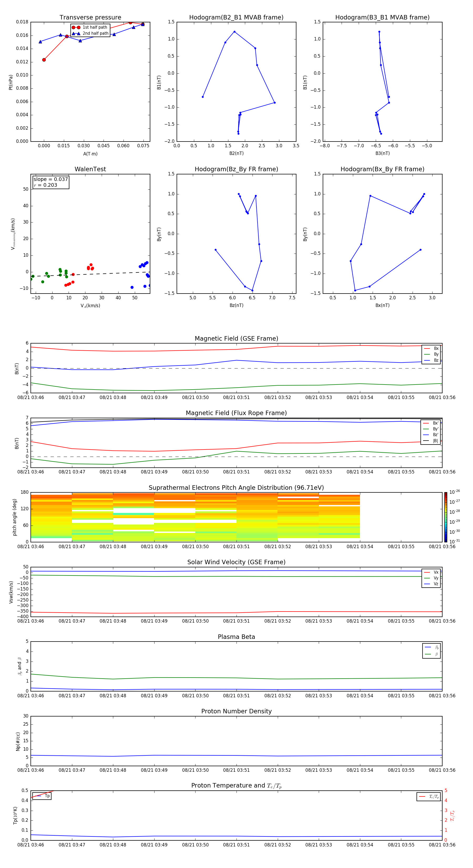473x868 pixels.
Task: Click the "B3(nT)" x-axis label
Action: (x=382, y=153)
